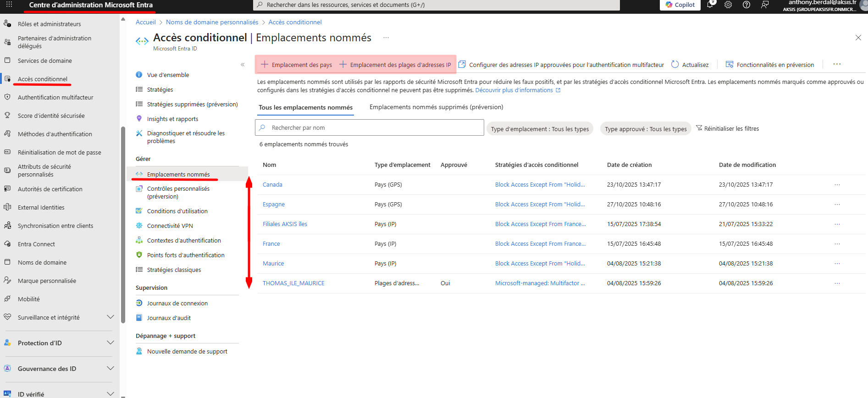Open Conditions d'utilisation
868x398 pixels.
click(x=177, y=211)
